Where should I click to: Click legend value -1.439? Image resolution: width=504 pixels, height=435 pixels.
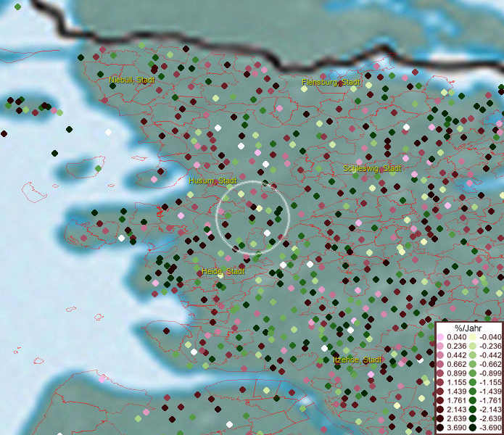[490, 391]
